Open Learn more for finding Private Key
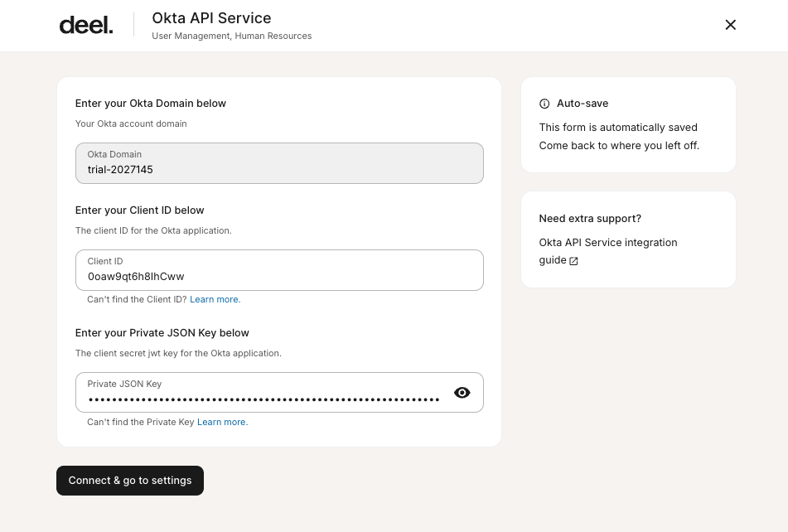The image size is (788, 532). tap(222, 422)
